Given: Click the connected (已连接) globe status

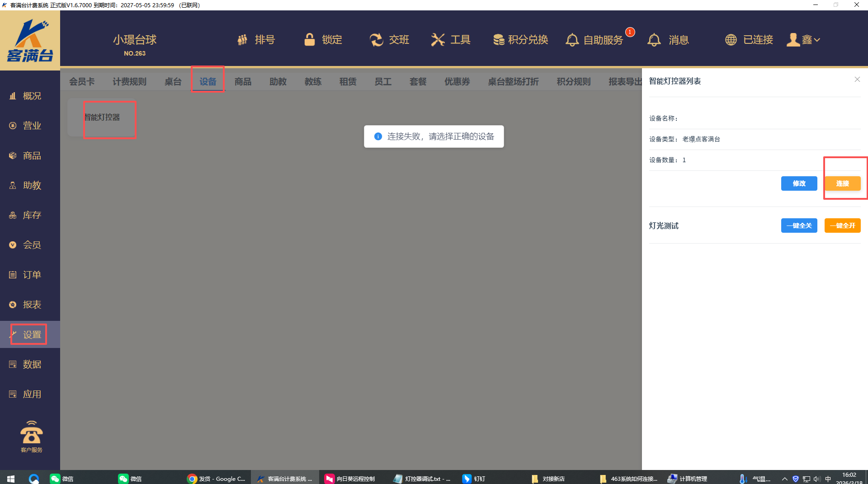Looking at the screenshot, I should [749, 40].
